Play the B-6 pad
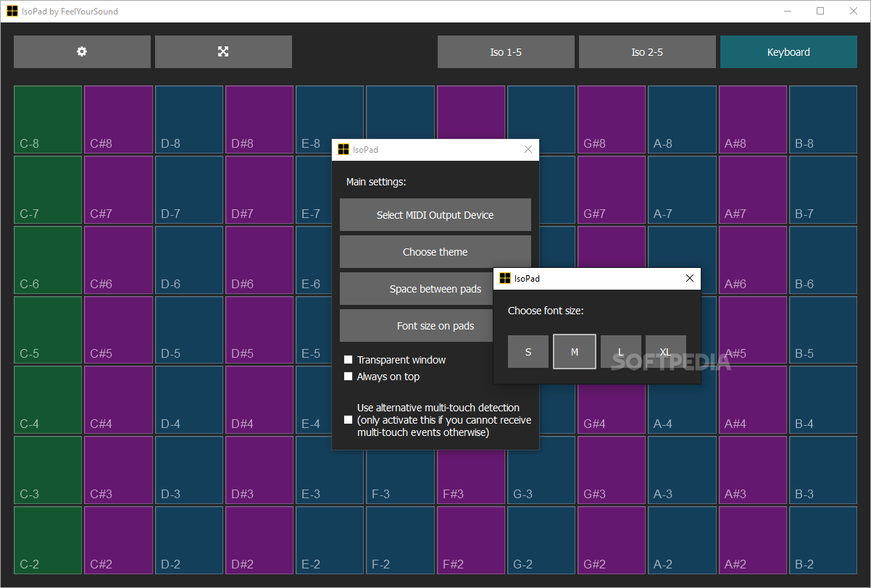871x588 pixels. pos(823,260)
